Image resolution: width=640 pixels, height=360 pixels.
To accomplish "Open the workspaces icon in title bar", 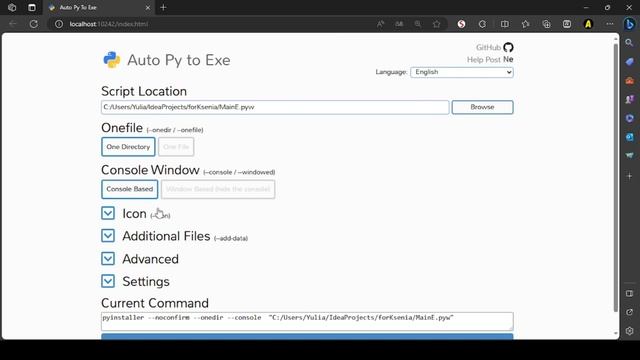I will 12,7.
